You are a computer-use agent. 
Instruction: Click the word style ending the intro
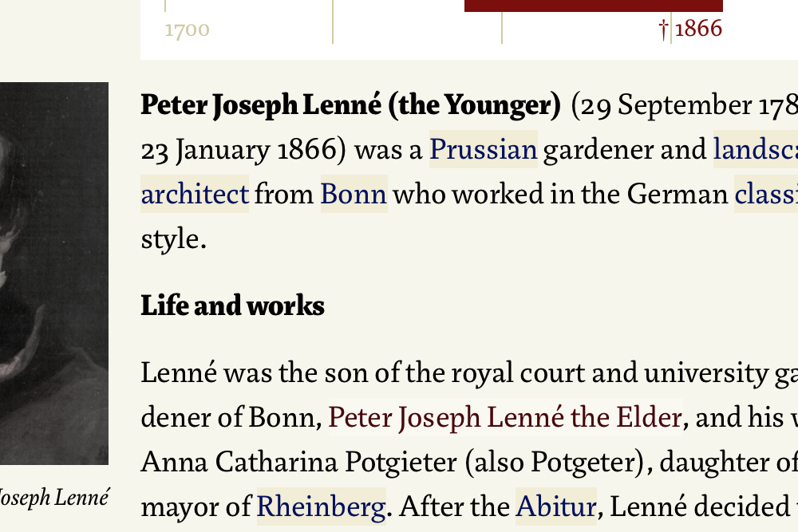click(x=173, y=239)
